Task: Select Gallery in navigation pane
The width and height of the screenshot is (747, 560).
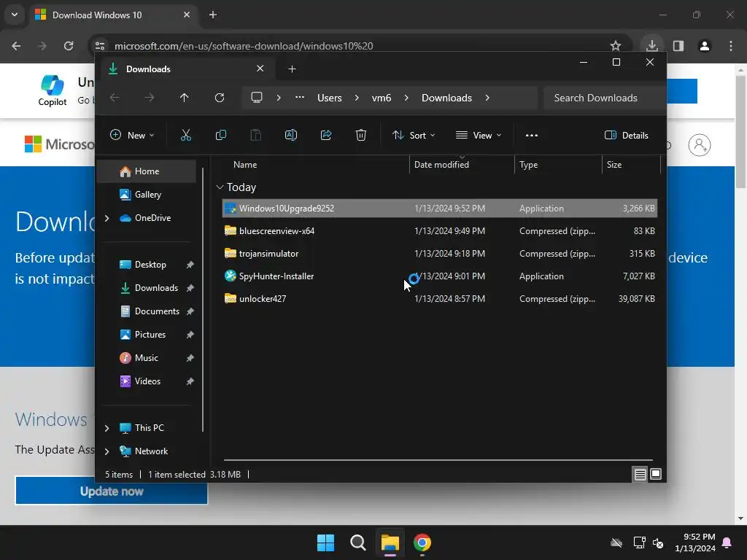Action: (146, 195)
